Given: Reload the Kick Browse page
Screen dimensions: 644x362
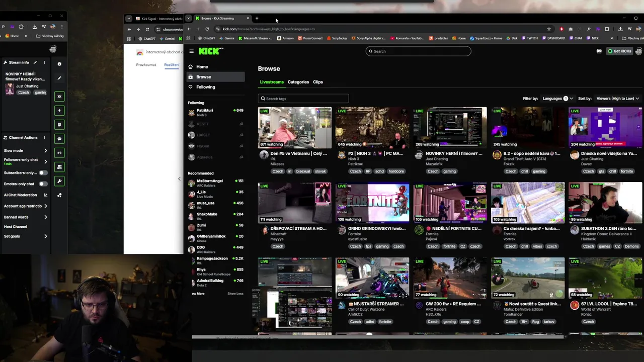Looking at the screenshot, I should coord(207,29).
